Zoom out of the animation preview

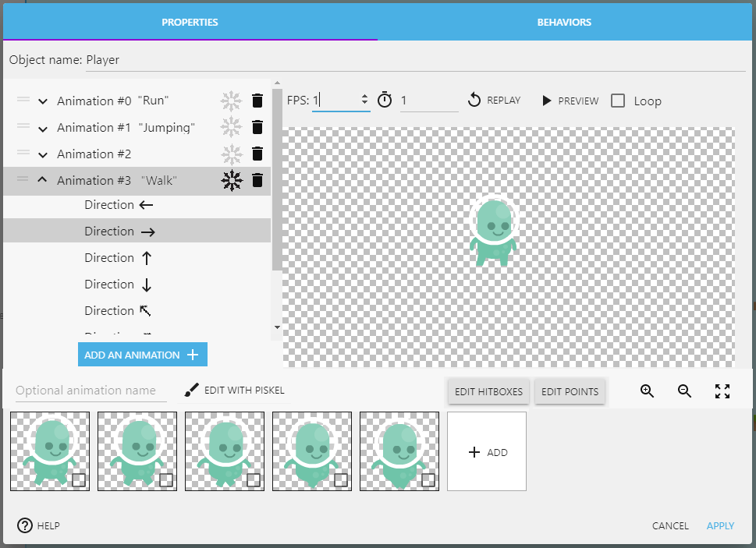click(684, 391)
